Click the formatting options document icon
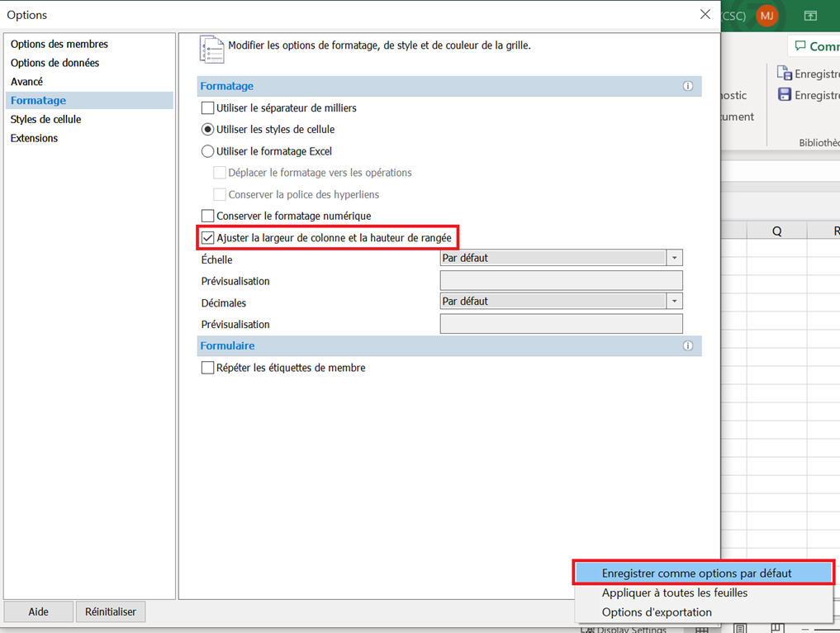 point(211,49)
